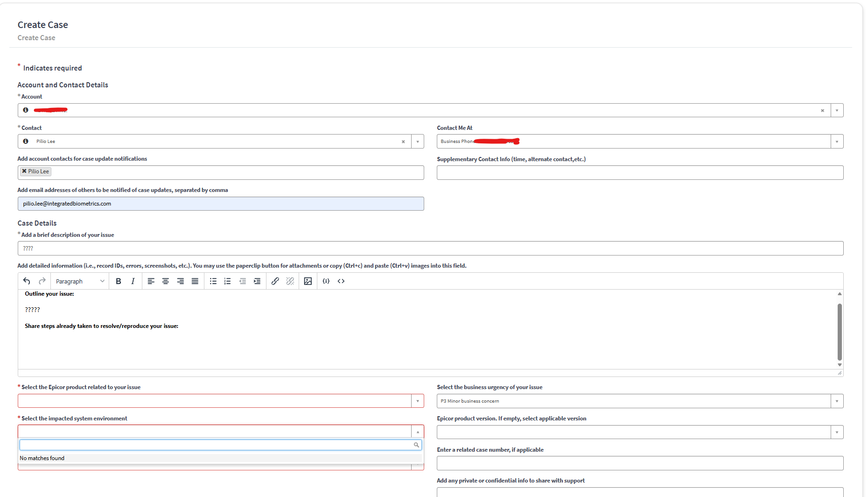The image size is (868, 497).
Task: Insert a hyperlink via link icon
Action: coord(275,281)
